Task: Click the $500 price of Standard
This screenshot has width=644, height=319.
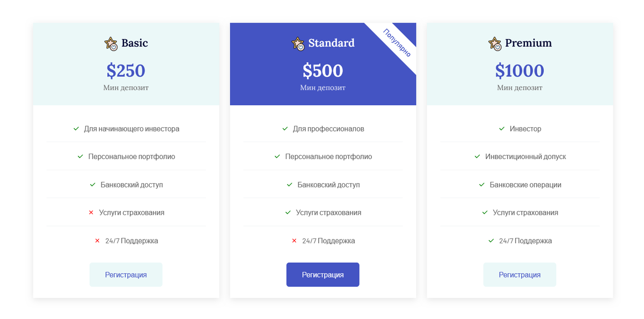Action: tap(323, 70)
